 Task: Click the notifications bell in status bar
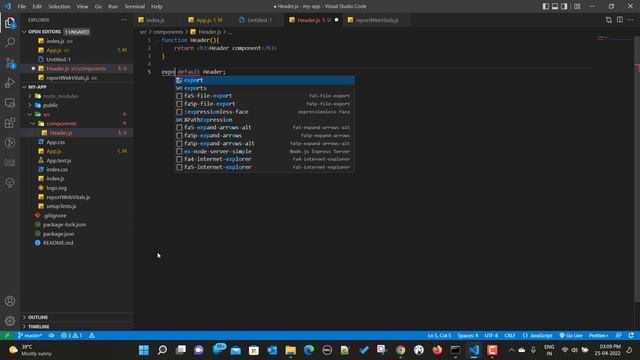(x=631, y=336)
